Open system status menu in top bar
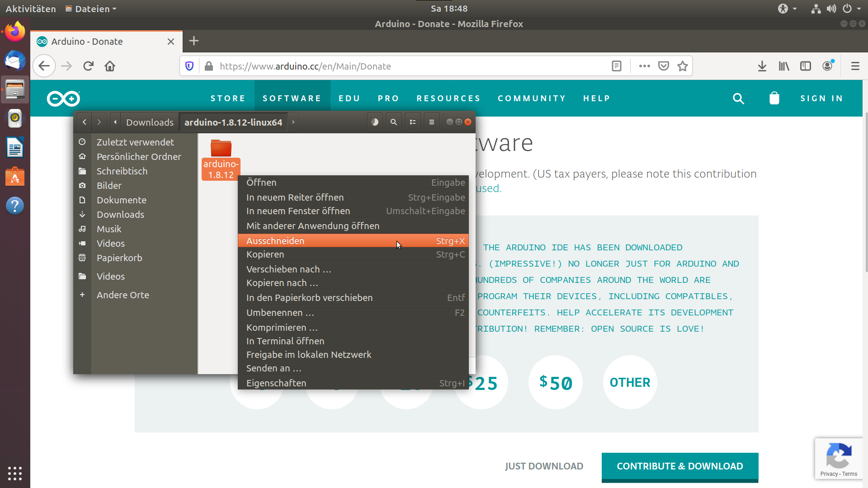Viewport: 868px width, 488px height. pyautogui.click(x=836, y=9)
